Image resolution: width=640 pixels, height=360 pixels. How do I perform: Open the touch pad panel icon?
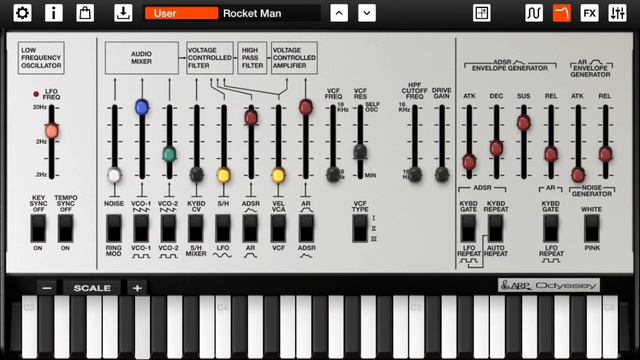pos(482,13)
